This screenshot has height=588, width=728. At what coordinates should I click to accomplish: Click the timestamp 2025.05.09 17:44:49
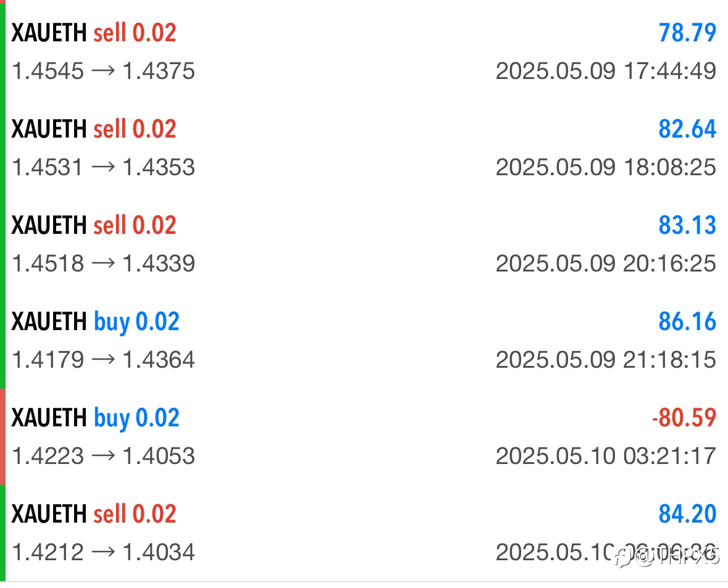(606, 71)
